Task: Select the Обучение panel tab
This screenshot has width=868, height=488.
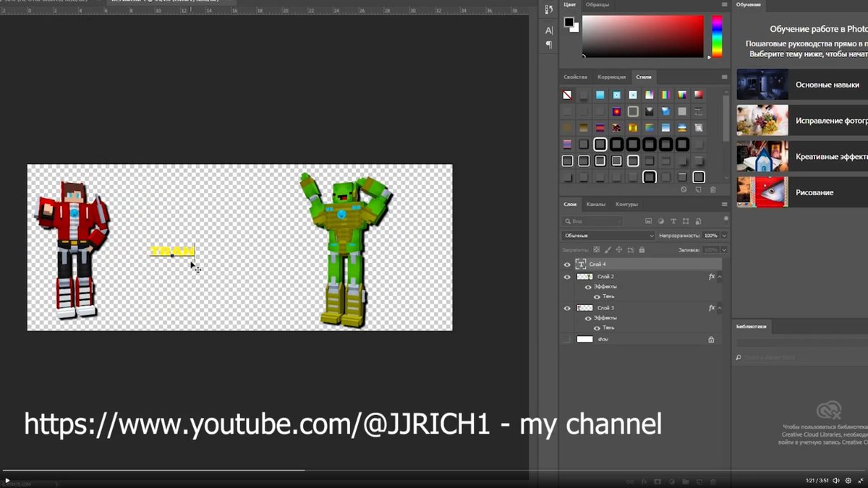Action: 749,4
